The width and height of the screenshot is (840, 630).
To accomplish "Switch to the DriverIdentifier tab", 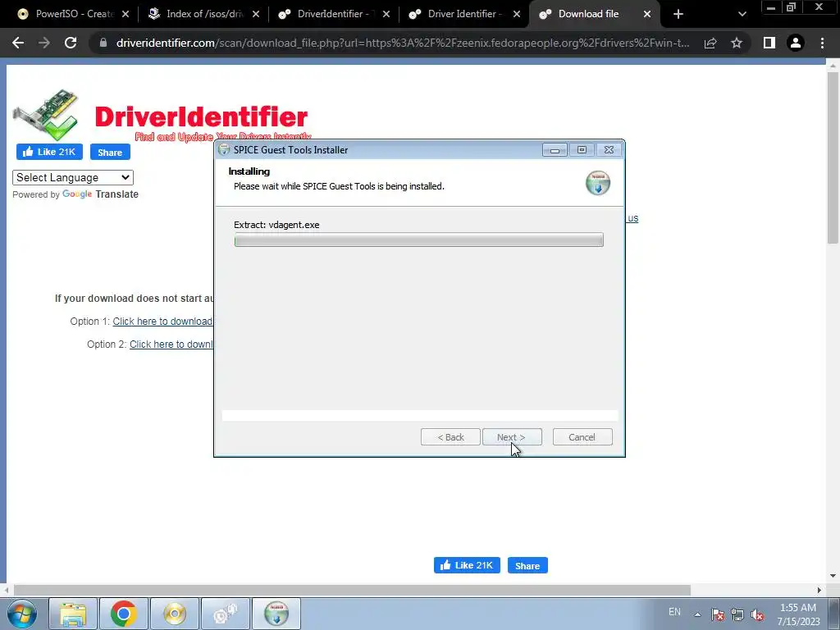I will pos(332,14).
